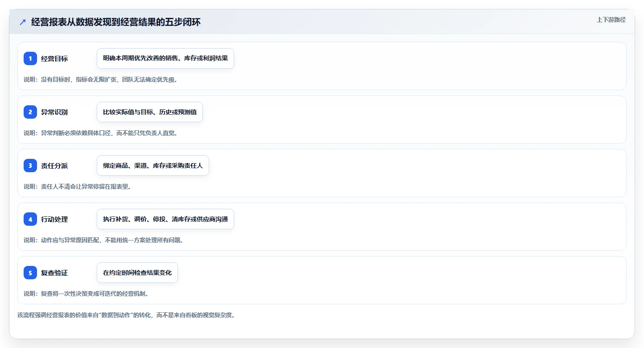Click the box 比较实际值与目标、历史或预测值

coord(150,112)
